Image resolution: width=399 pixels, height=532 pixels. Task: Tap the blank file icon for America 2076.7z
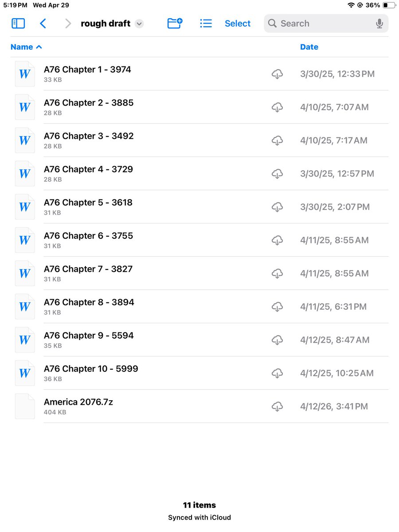24,406
